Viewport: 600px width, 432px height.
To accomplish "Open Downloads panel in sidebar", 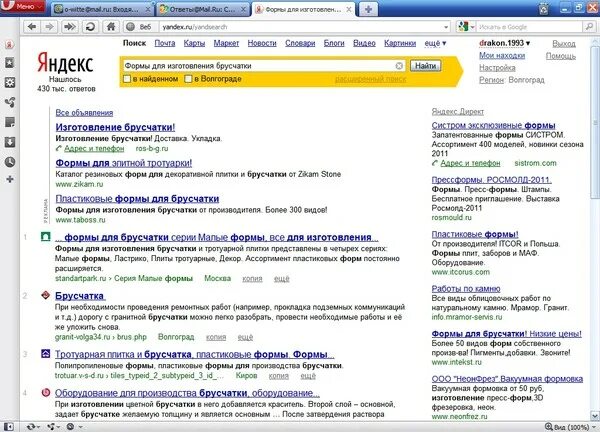I will tap(10, 142).
